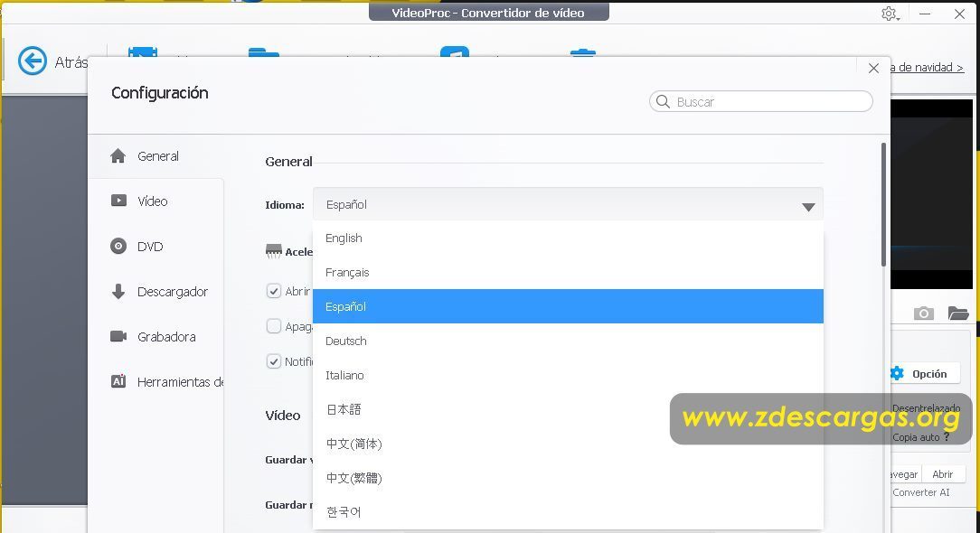Toggle the Notificar checkbox
Viewport: 980px width, 533px height.
click(274, 361)
